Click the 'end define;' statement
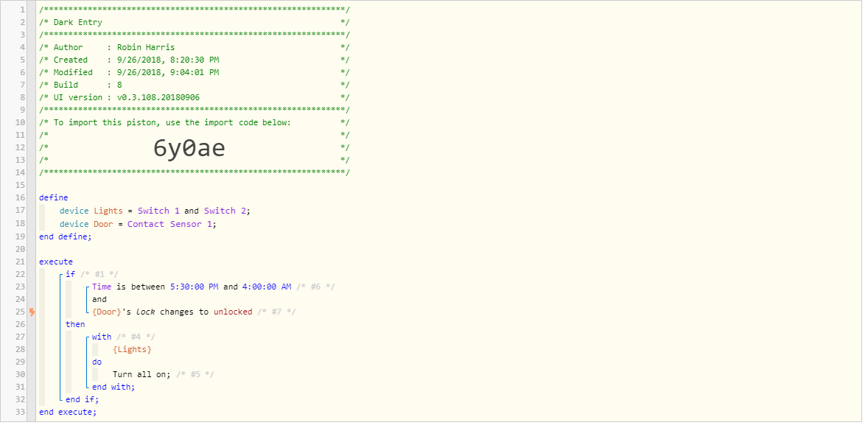This screenshot has height=428, width=868. 66,236
